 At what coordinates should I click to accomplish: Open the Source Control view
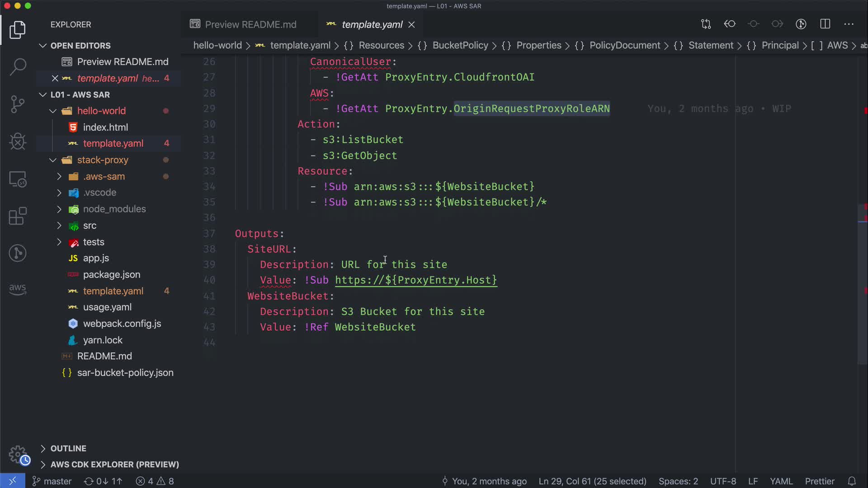click(18, 104)
